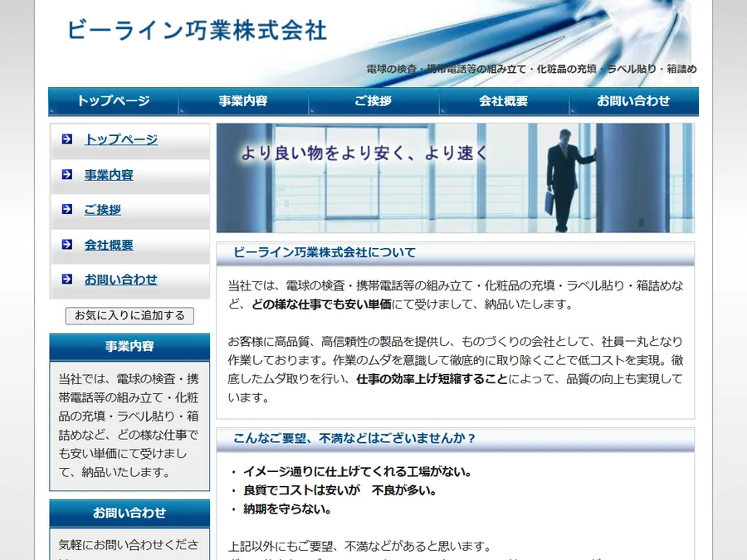Click text 上記以外にもご要望、不満などがあると思います。

click(x=359, y=546)
